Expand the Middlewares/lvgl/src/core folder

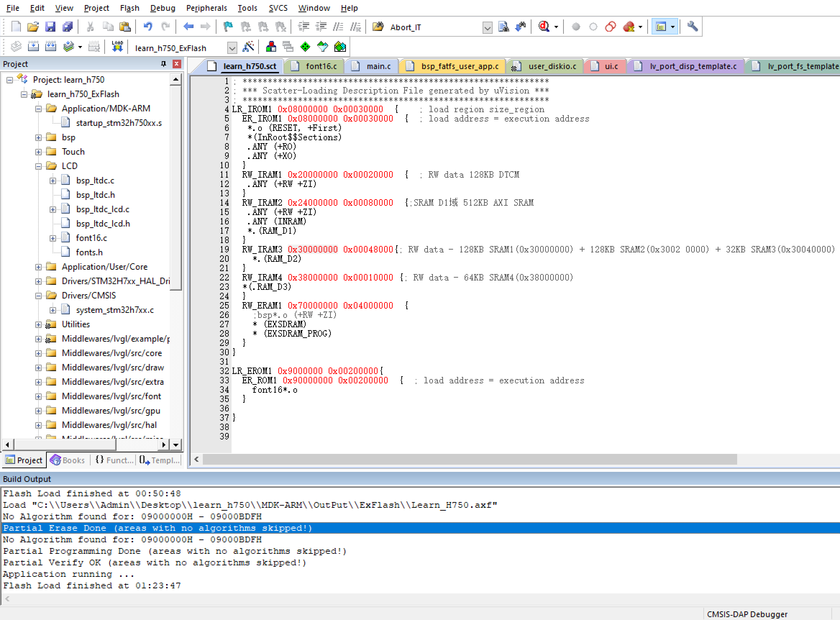pyautogui.click(x=38, y=353)
